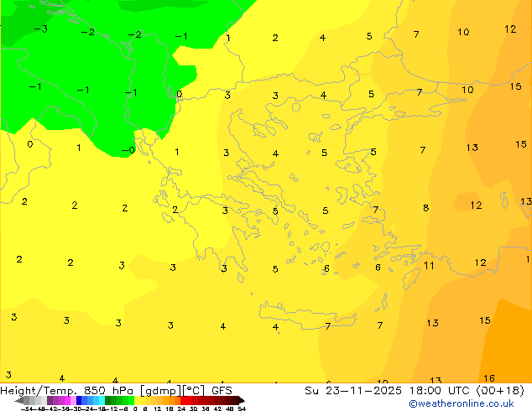532x411 pixels.
Task: Click the temperature value '-0' on the map
Action: (x=128, y=150)
